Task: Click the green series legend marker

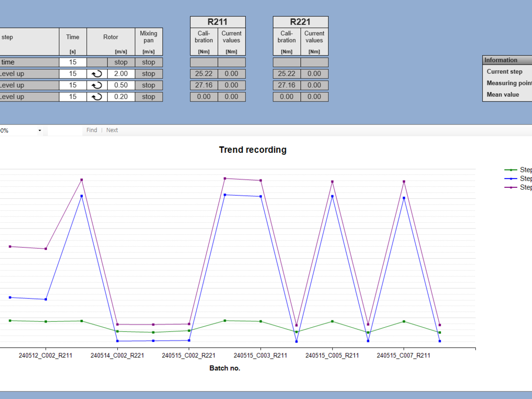Action: pos(511,170)
